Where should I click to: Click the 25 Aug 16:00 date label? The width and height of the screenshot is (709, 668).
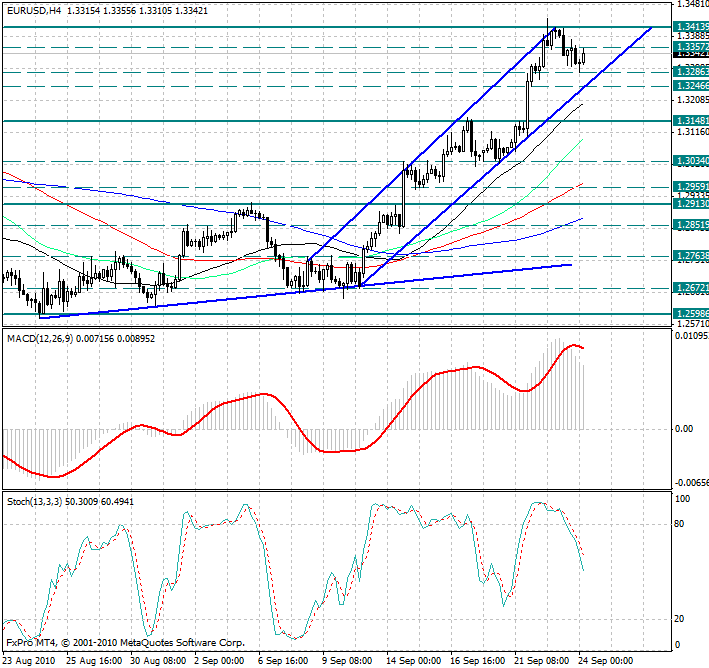click(94, 661)
